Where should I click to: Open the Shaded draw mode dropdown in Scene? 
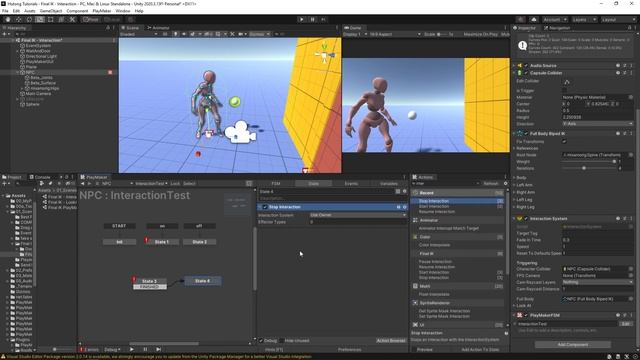(139, 34)
